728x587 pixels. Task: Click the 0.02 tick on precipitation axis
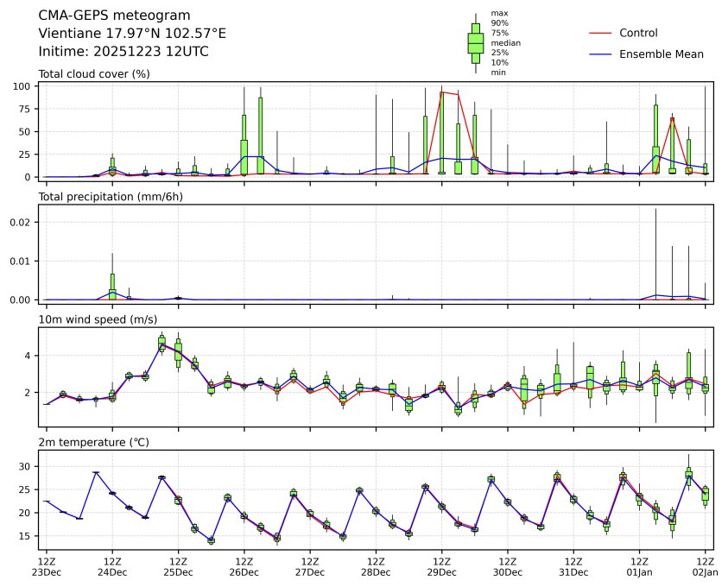(21, 222)
